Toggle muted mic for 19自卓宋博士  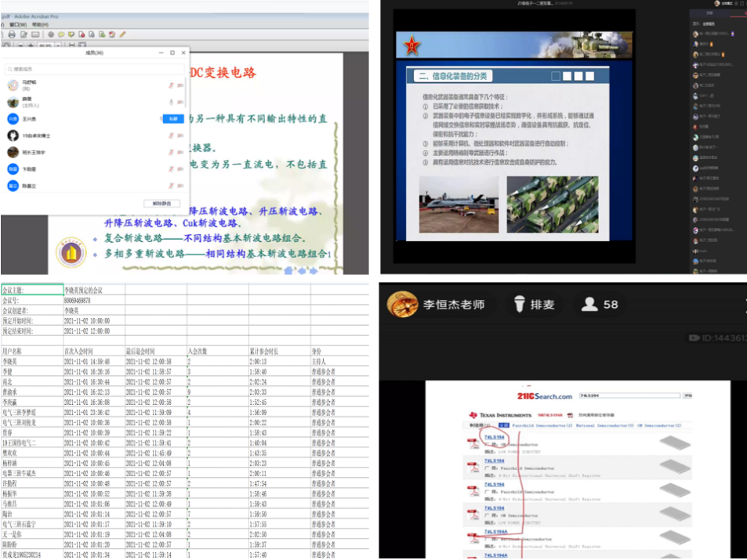pos(170,135)
